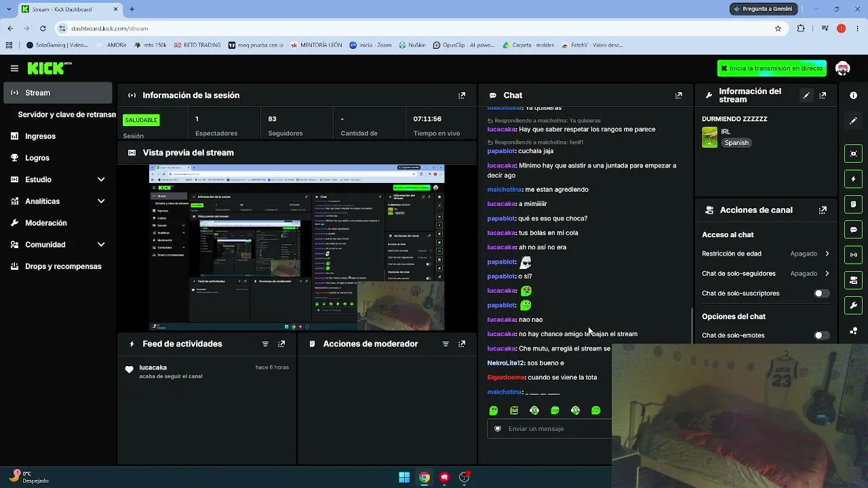This screenshot has width=868, height=488.
Task: Open Chat de solo-seguidores setting arrow
Action: click(827, 273)
